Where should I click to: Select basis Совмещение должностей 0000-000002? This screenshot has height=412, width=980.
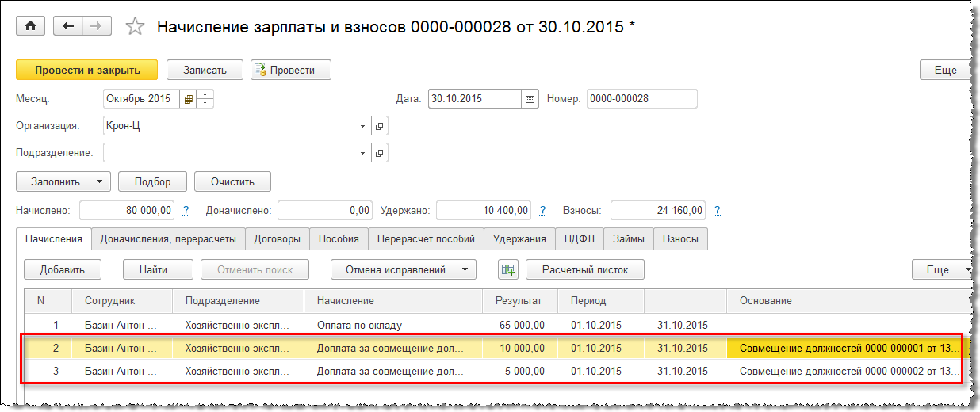click(x=848, y=371)
